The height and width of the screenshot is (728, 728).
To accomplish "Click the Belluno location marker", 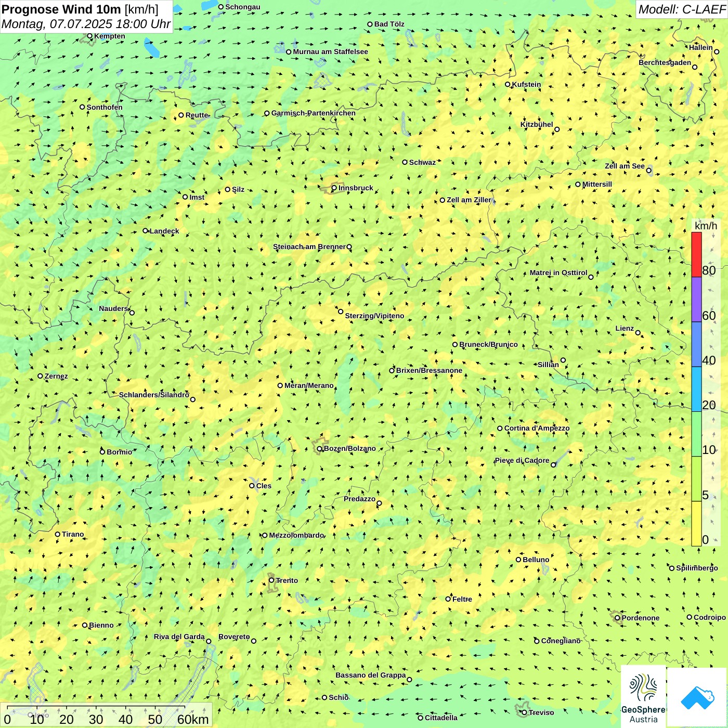I will click(518, 560).
